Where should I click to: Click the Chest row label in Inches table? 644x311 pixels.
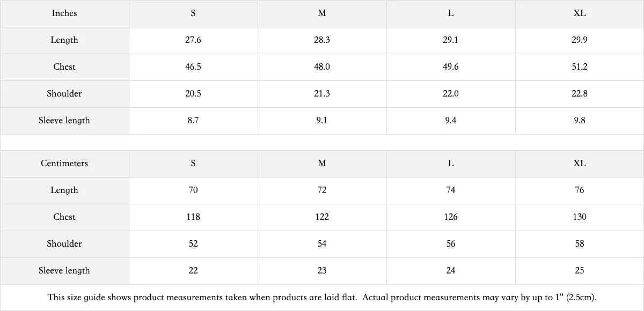(x=64, y=67)
